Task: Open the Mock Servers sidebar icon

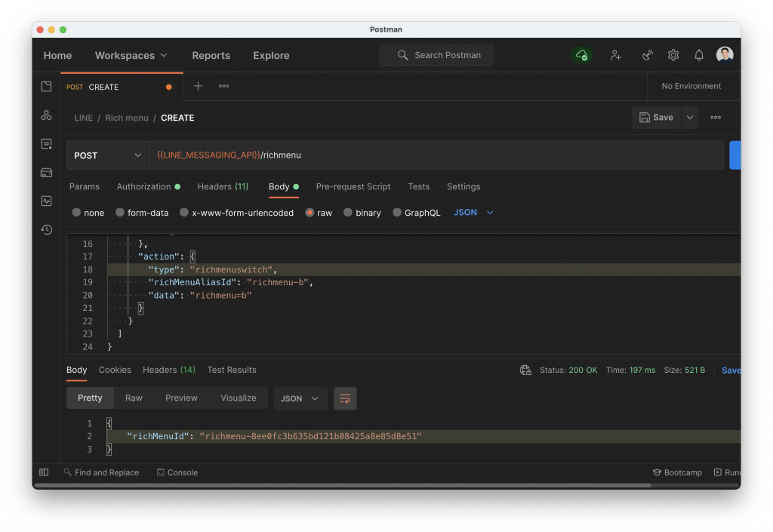Action: 46,172
